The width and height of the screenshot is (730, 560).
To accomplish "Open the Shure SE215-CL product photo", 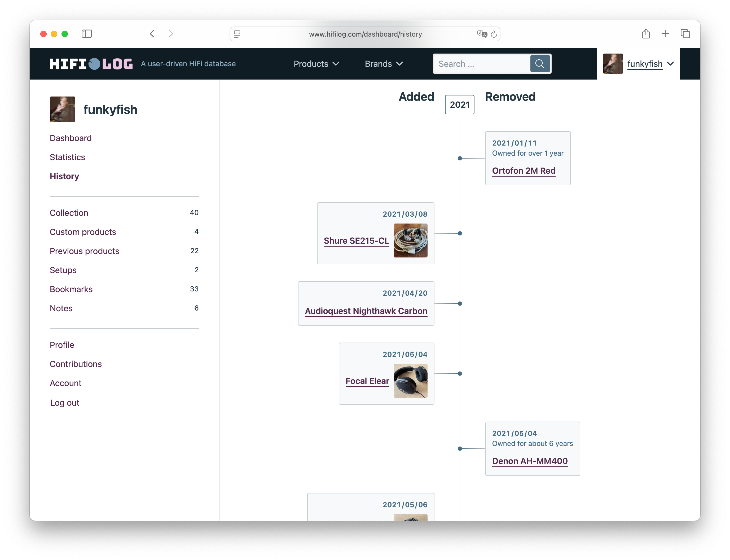I will point(411,240).
